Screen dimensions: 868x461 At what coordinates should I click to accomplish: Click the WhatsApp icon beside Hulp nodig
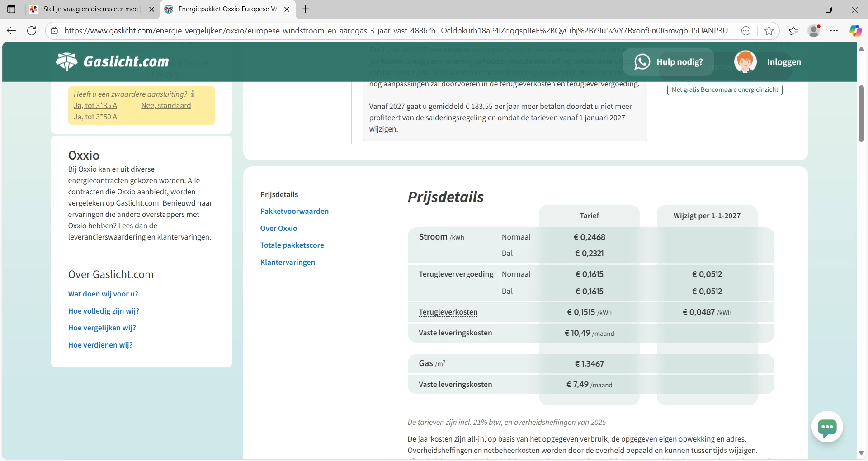pos(642,62)
